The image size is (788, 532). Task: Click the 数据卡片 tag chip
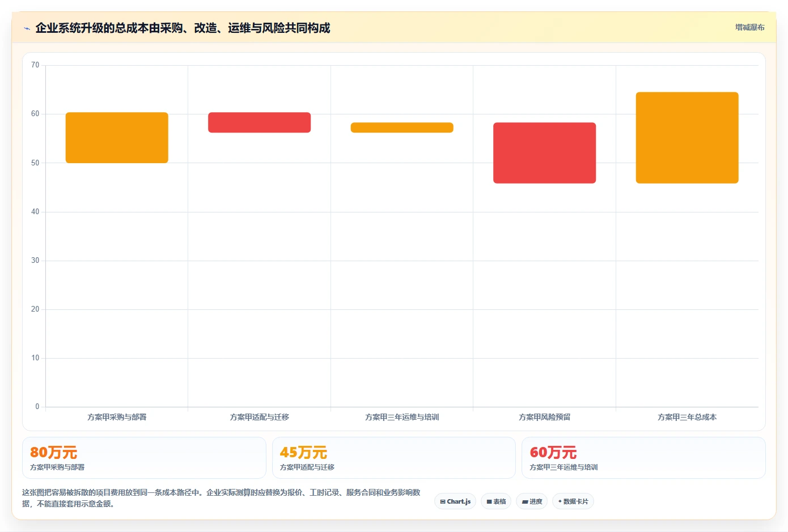coord(573,501)
